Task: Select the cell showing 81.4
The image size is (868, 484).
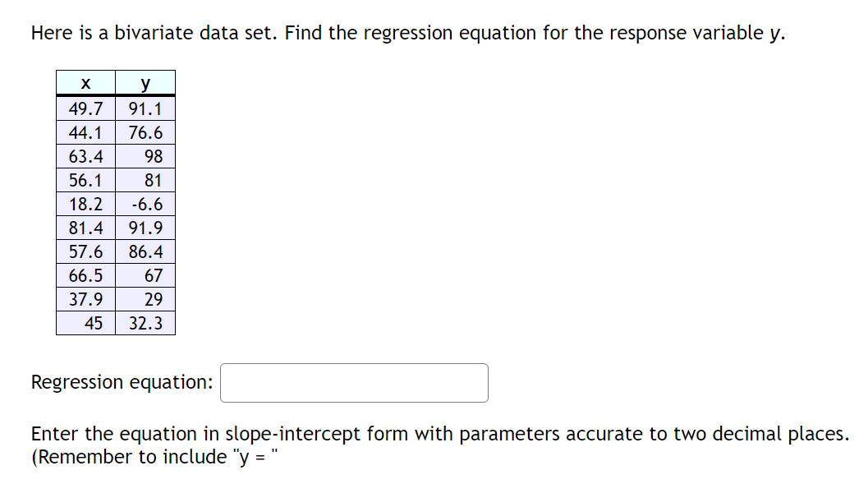Action: click(x=85, y=228)
